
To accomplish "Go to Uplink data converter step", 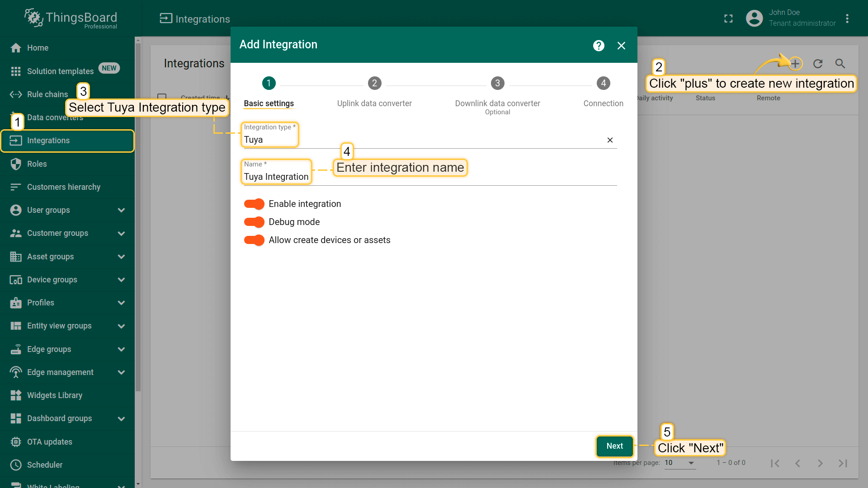I will pyautogui.click(x=374, y=84).
